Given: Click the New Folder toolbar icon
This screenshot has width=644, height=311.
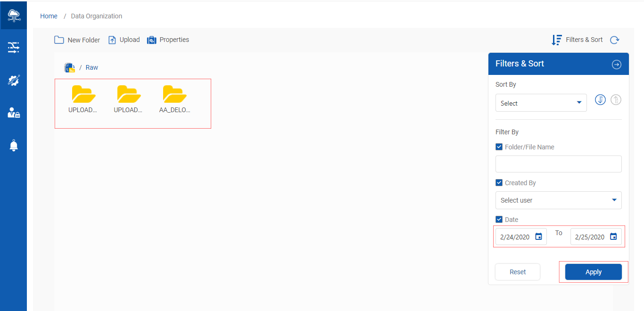Looking at the screenshot, I should (x=59, y=40).
